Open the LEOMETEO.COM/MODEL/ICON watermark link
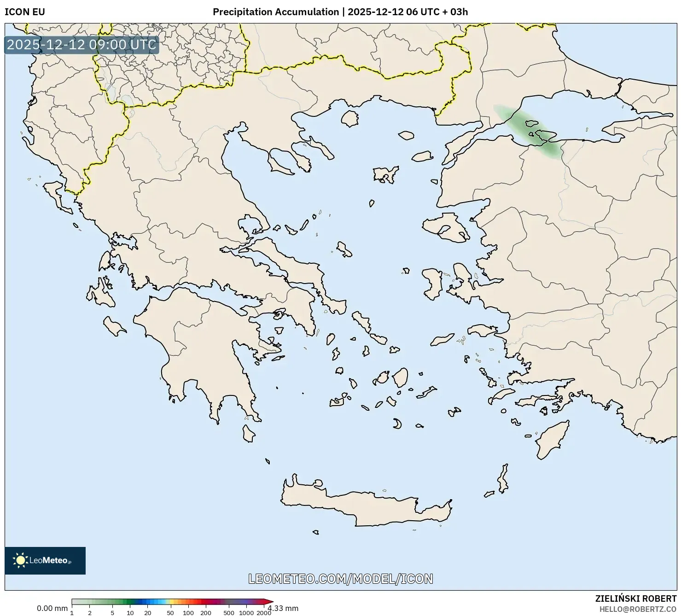681x616 pixels. pyautogui.click(x=340, y=579)
